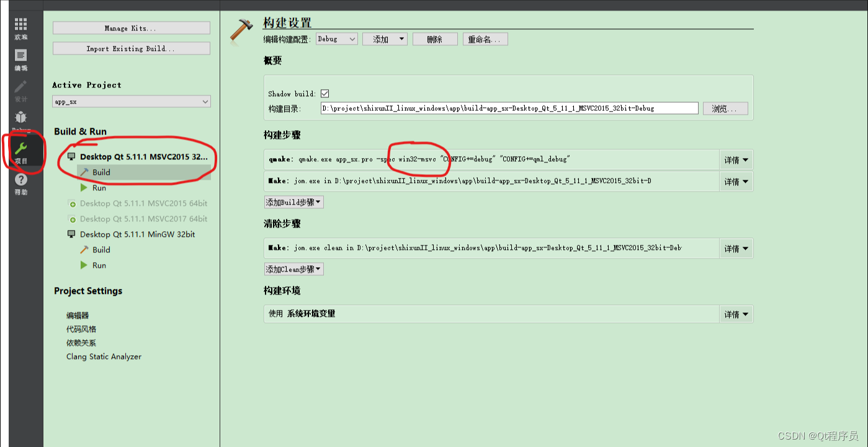Open the 代码风格 project settings

point(81,329)
